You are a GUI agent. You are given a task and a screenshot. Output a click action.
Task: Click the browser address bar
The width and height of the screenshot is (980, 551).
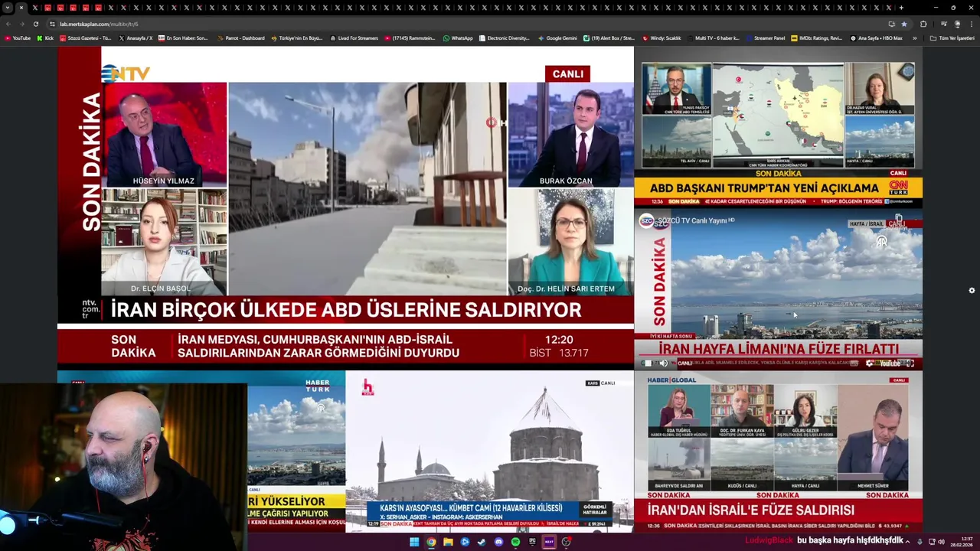(x=459, y=24)
